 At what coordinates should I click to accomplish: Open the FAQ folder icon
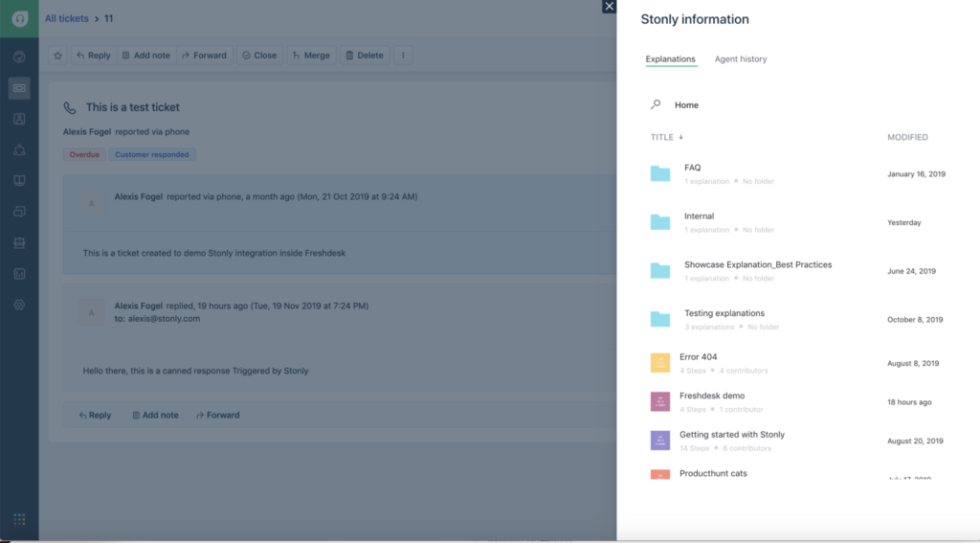click(x=660, y=173)
